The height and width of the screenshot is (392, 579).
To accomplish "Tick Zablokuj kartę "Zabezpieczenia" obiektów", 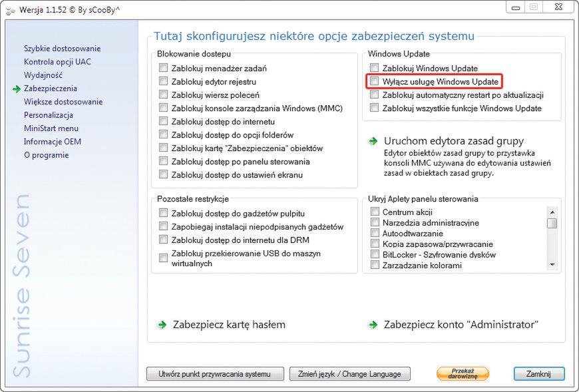I will 163,148.
